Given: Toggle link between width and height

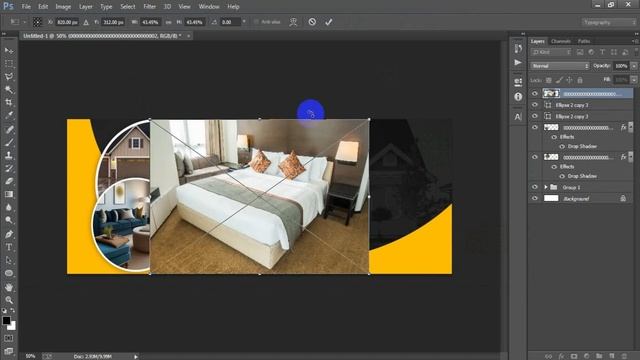Looking at the screenshot, I should pyautogui.click(x=169, y=22).
